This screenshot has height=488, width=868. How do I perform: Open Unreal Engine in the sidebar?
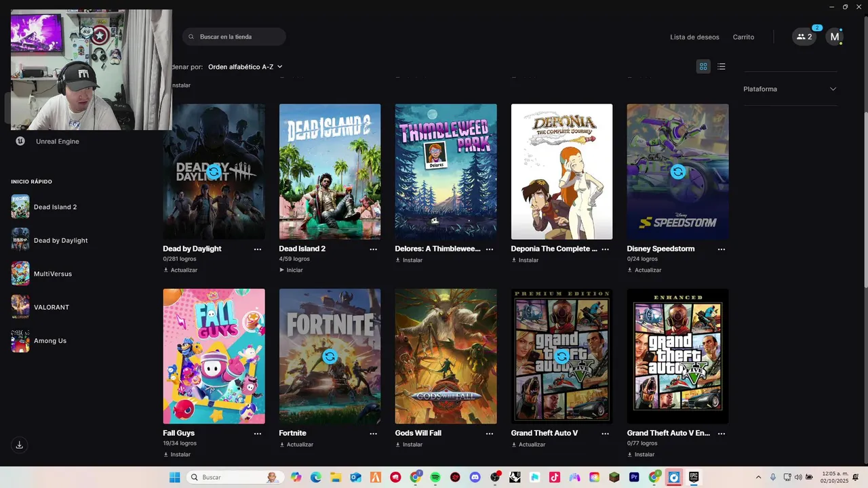(47, 141)
